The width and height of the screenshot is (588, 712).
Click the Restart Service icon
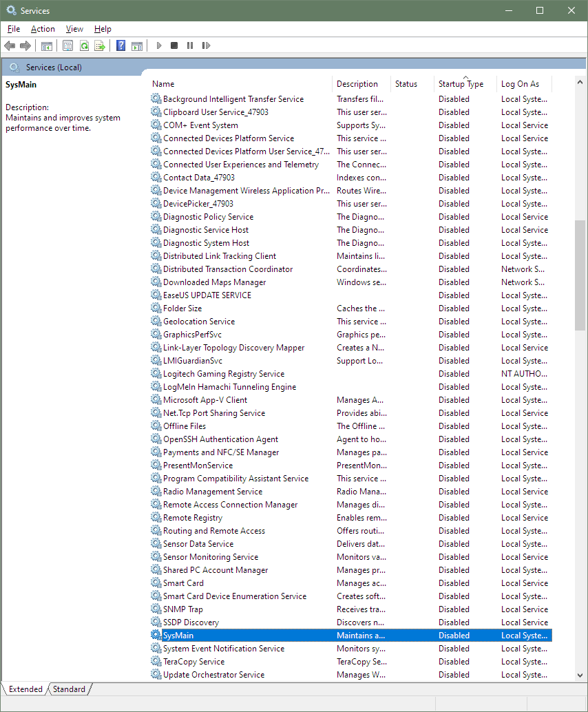(206, 45)
